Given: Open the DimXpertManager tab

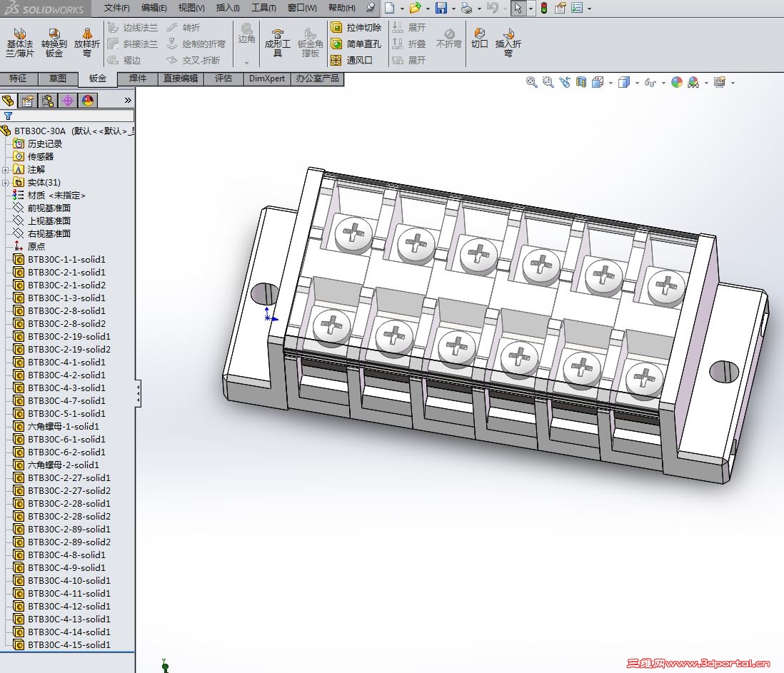Looking at the screenshot, I should point(68,101).
